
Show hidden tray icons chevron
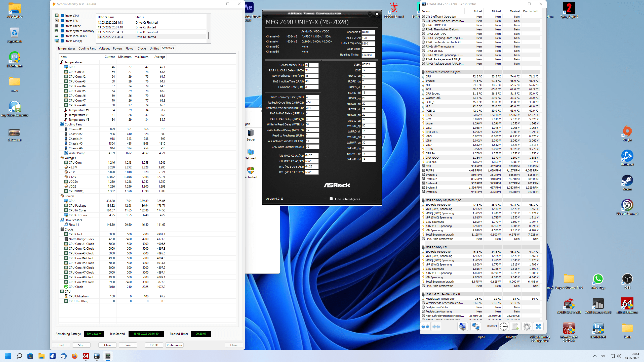[x=595, y=356]
